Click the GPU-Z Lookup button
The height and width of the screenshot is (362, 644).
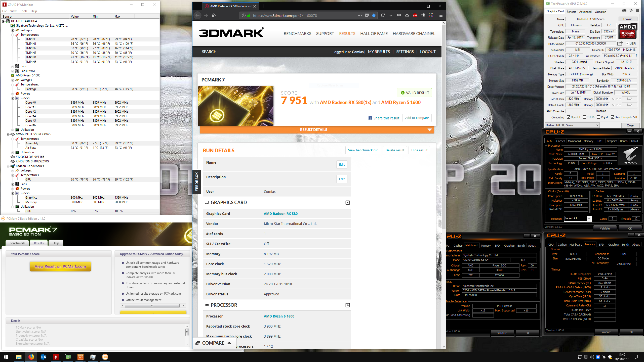point(627,19)
